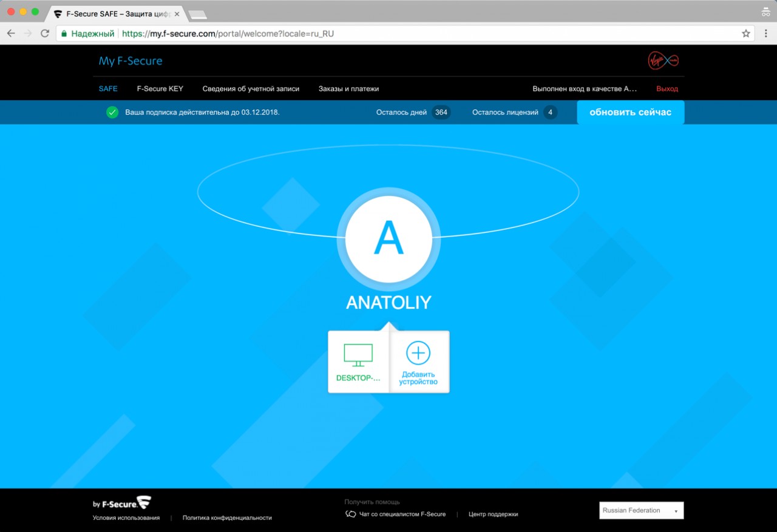Viewport: 777px width, 532px height.
Task: Click Осталось дней label
Action: (x=401, y=112)
